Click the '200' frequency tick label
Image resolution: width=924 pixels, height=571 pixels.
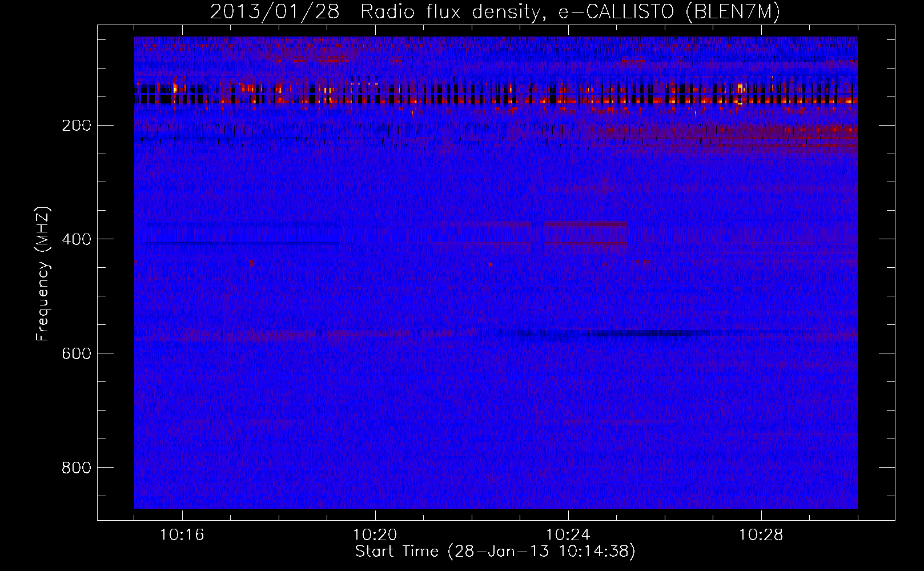[76, 126]
